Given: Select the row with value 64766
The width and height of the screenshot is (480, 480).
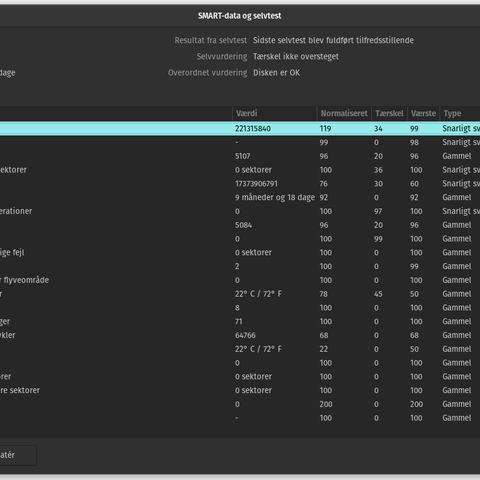Looking at the screenshot, I should (240, 335).
